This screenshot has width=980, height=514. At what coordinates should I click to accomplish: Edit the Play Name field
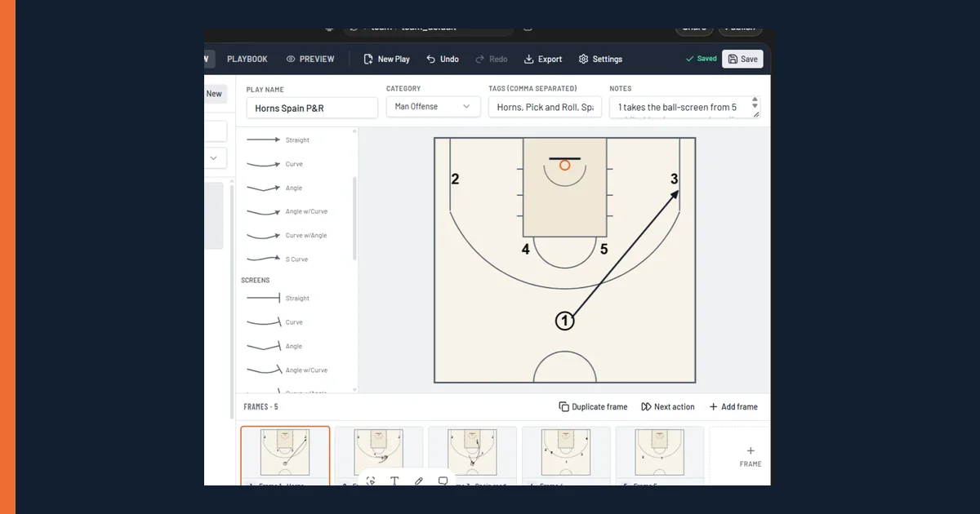pos(312,108)
